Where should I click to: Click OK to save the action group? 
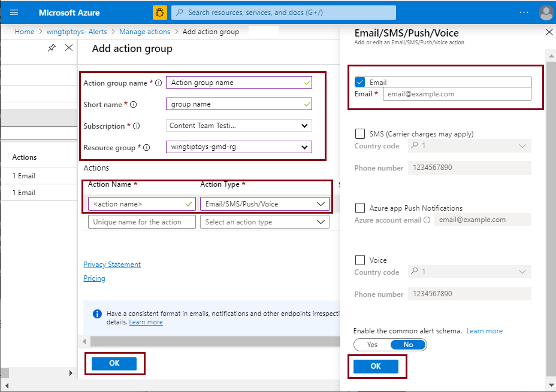[114, 363]
